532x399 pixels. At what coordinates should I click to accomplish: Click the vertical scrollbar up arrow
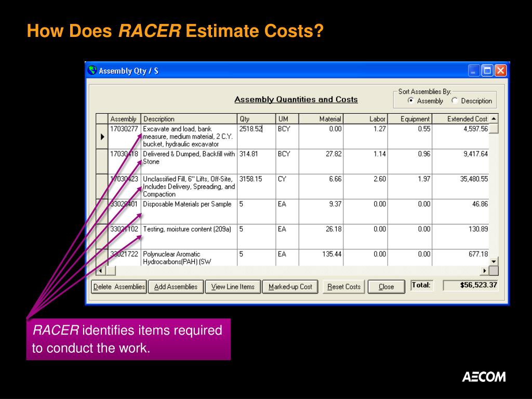[494, 119]
